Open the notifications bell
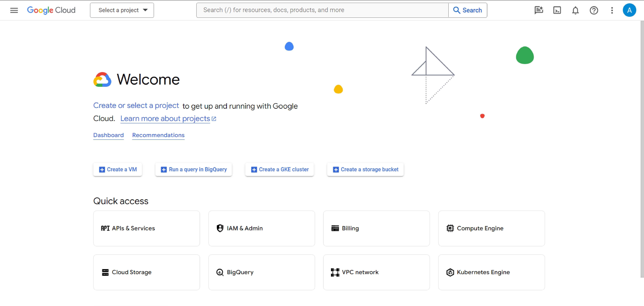This screenshot has width=644, height=306. pos(575,10)
